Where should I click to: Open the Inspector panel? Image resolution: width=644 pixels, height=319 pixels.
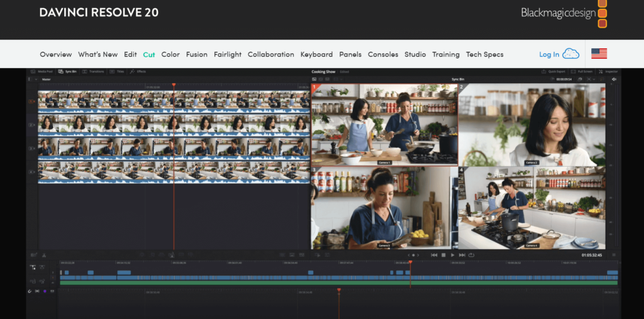point(608,72)
